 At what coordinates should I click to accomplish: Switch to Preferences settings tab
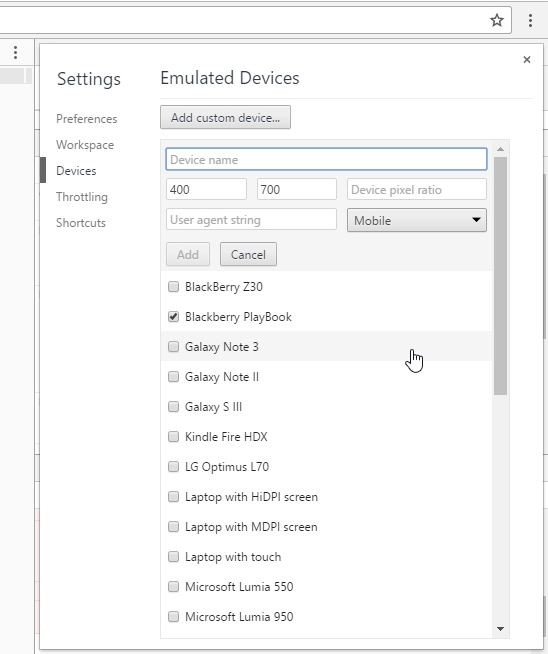tap(87, 119)
